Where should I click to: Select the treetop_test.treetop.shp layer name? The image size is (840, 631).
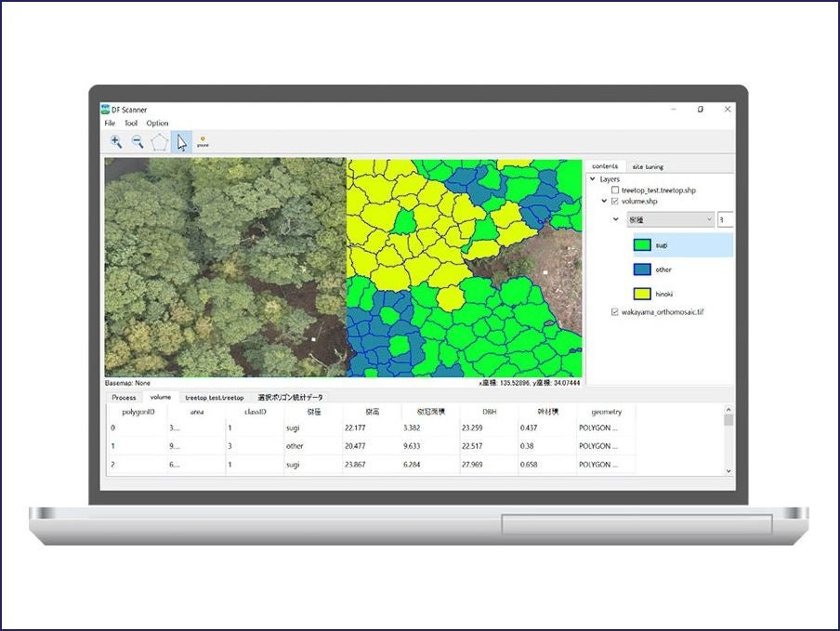click(x=659, y=191)
